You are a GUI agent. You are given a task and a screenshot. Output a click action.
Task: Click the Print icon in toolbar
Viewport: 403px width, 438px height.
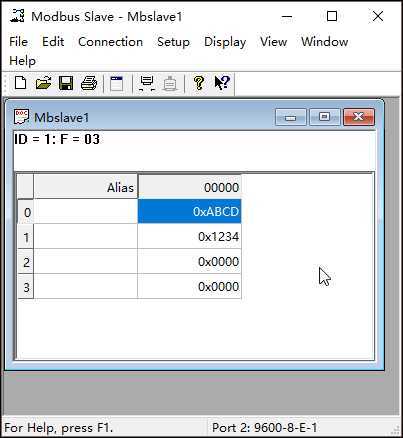click(x=89, y=83)
